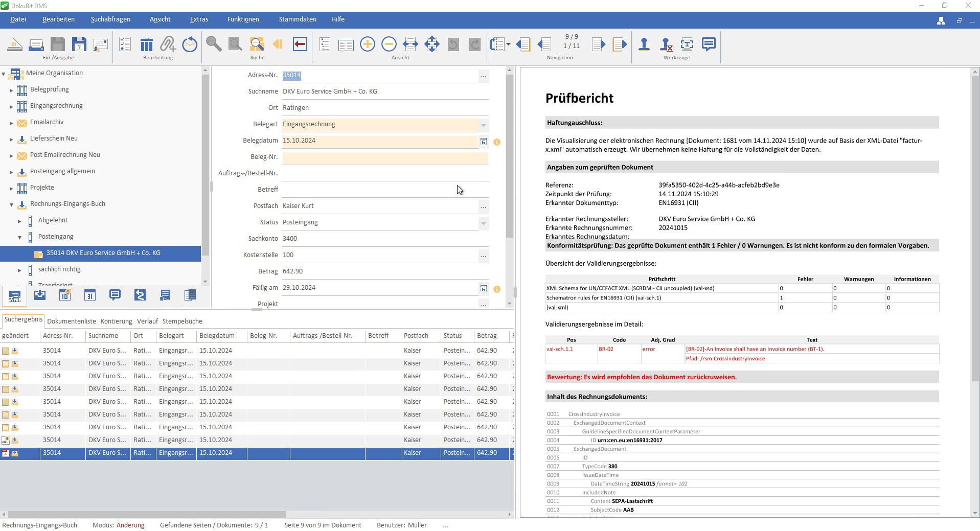Open the Status dropdown arrow
The height and width of the screenshot is (531, 980).
coord(483,223)
